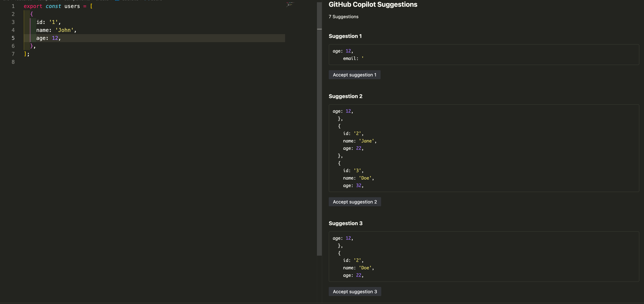Click line number 8 in gutter
Viewport: 644px width, 304px height.
coord(13,62)
